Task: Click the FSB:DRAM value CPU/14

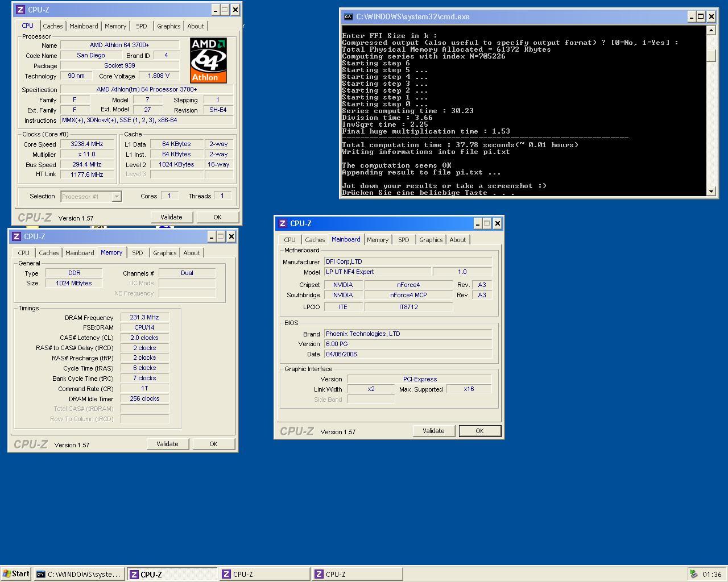Action: [x=144, y=327]
